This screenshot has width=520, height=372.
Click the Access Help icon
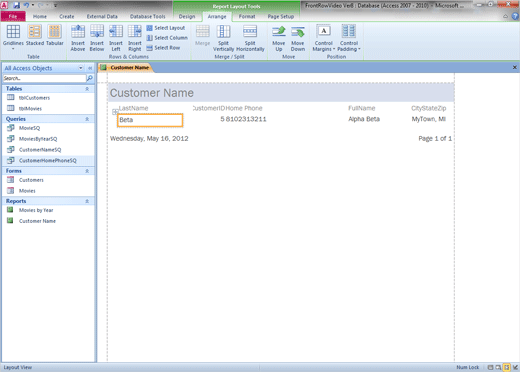(515, 16)
